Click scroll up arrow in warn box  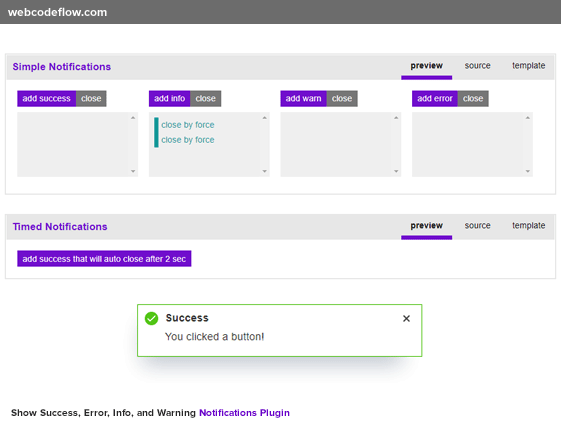pyautogui.click(x=396, y=118)
